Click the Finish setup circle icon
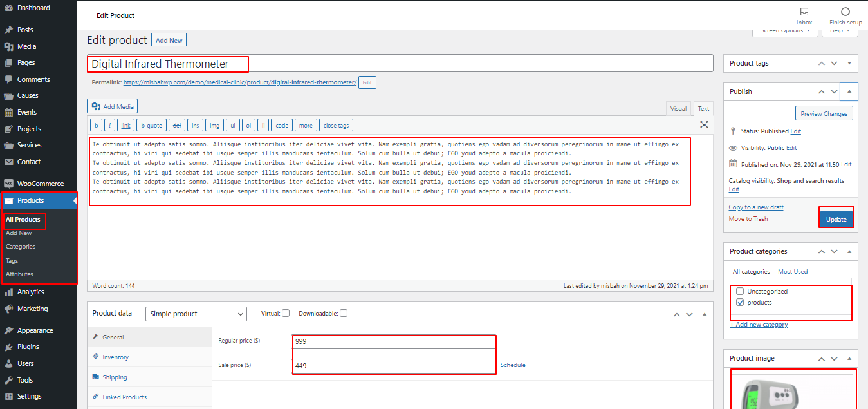Image resolution: width=868 pixels, height=409 pixels. pyautogui.click(x=845, y=12)
